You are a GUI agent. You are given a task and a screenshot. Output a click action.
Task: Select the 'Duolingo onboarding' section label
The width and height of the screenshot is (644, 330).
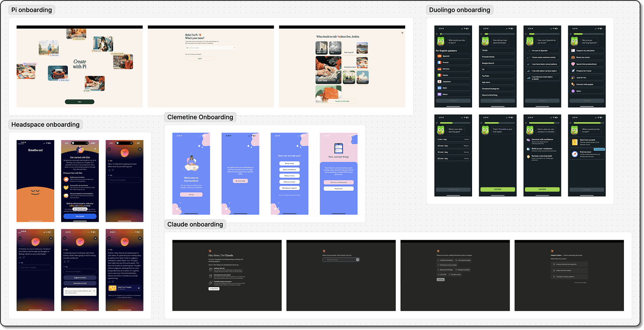(x=459, y=10)
